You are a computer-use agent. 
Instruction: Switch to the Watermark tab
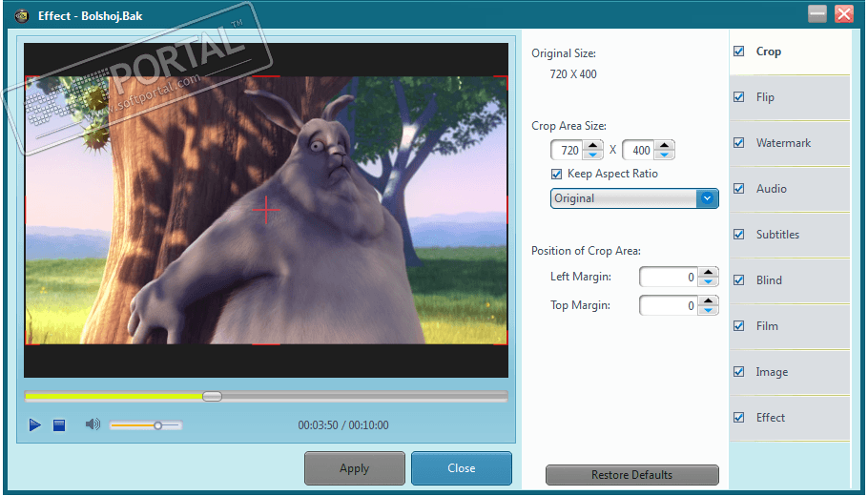point(790,144)
